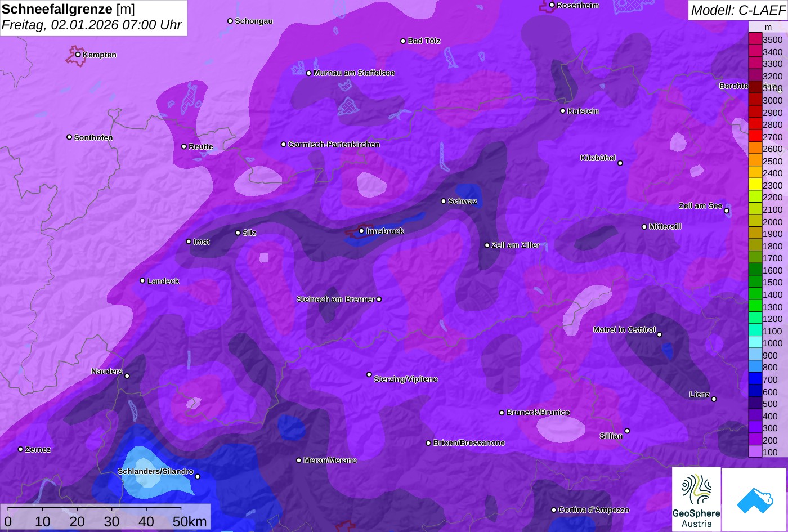Click the Rosenheim city marker dot
788x532 pixels.
tap(552, 5)
